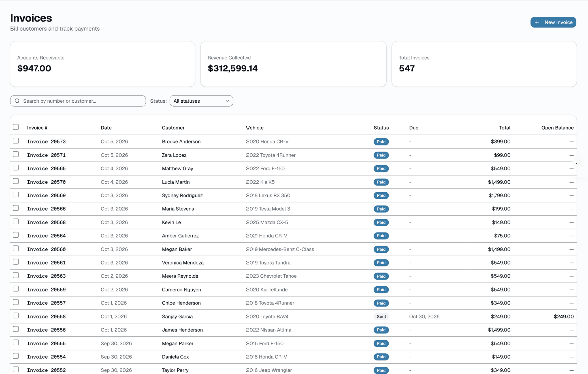Open Invoice 20569
The width and height of the screenshot is (588, 374).
click(x=46, y=195)
